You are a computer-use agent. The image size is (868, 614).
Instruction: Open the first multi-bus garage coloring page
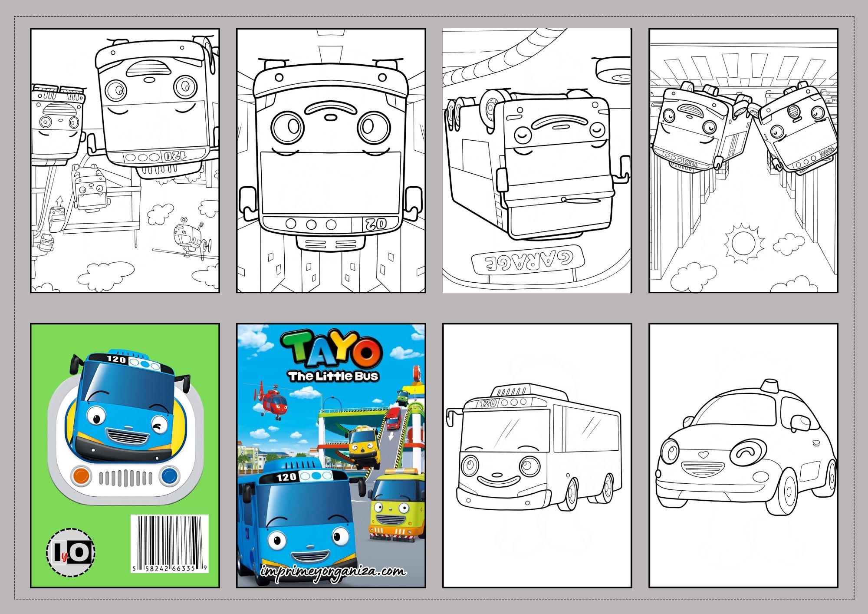[x=125, y=161]
